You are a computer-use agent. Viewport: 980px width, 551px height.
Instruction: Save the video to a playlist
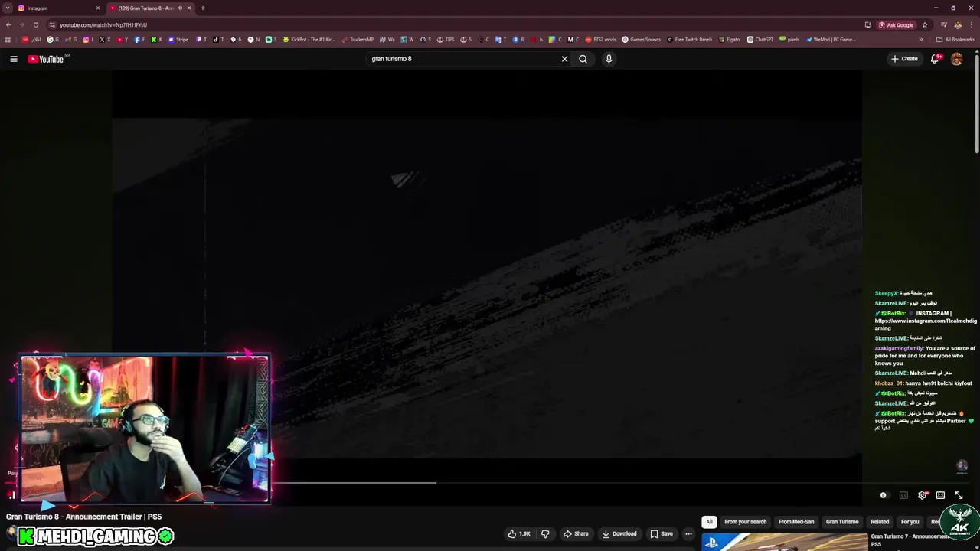click(x=661, y=533)
